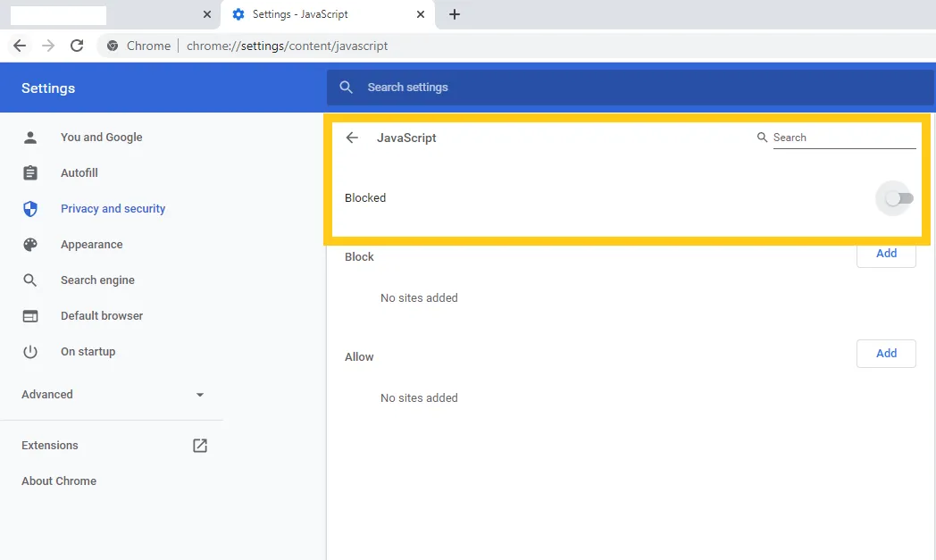Open a new tab with the plus icon
Image resolution: width=936 pixels, height=560 pixels.
point(455,14)
